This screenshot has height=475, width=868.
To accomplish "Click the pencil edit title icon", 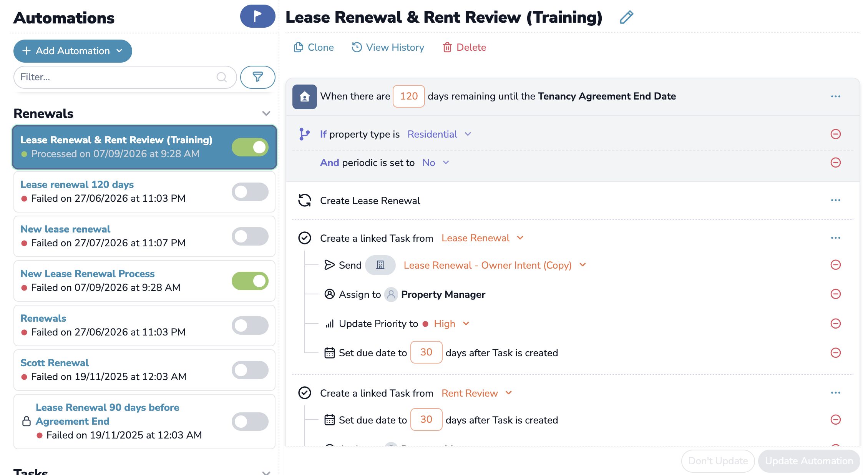I will 626,17.
